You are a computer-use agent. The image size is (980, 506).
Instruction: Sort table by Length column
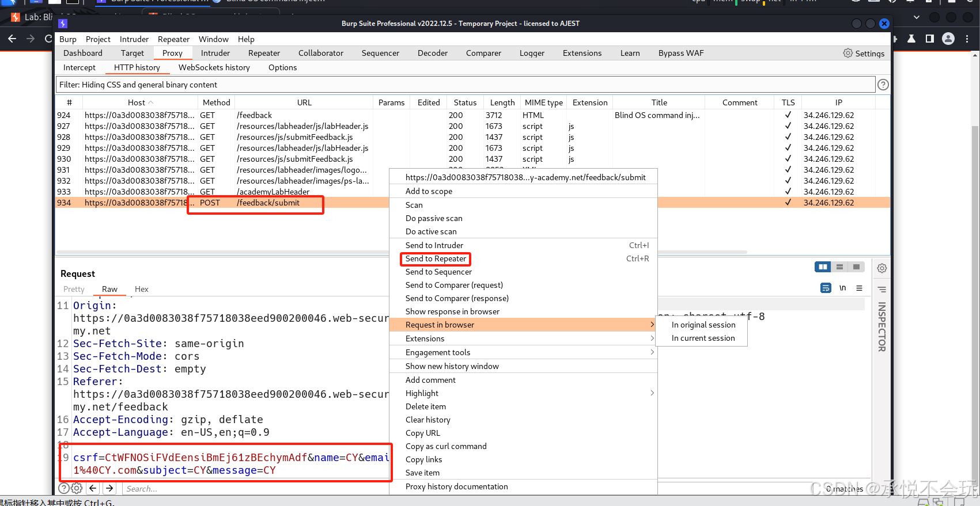coord(502,102)
